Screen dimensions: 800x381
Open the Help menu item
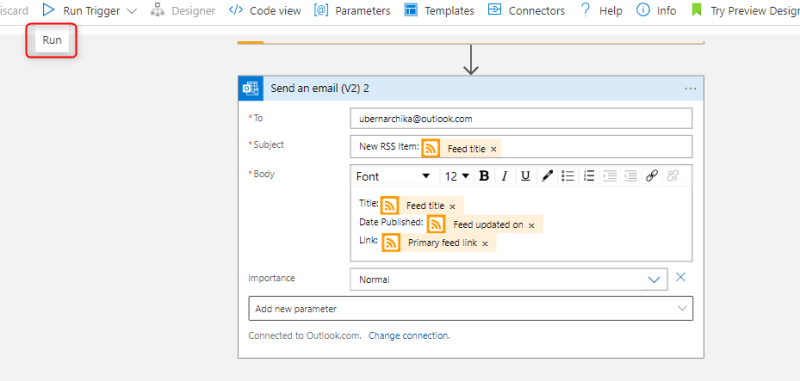click(601, 11)
